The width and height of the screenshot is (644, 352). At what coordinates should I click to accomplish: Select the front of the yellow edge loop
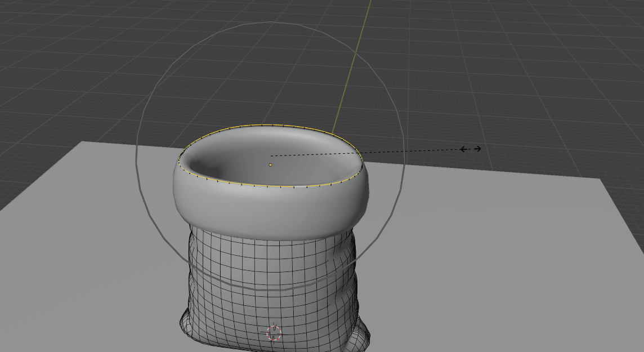(x=270, y=186)
